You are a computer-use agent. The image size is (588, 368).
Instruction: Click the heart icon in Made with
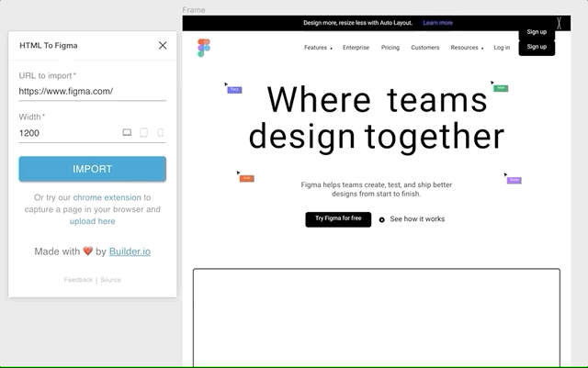(x=88, y=251)
